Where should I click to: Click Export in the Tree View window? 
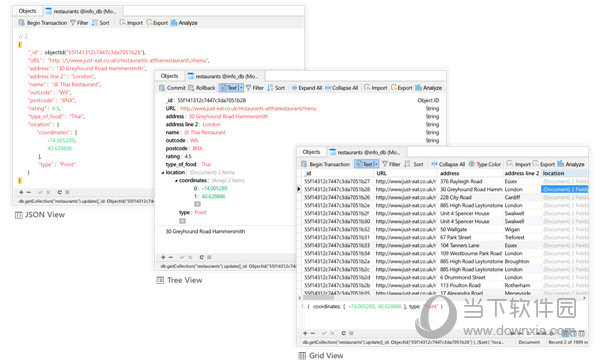402,88
